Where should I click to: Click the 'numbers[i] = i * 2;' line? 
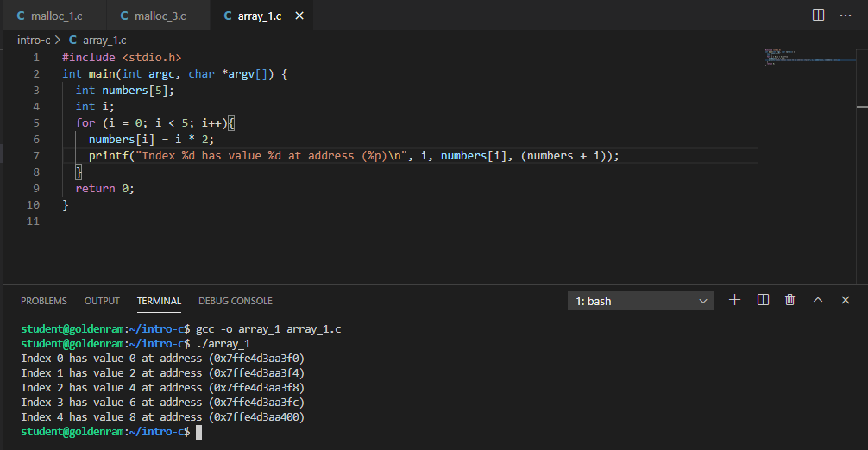151,140
